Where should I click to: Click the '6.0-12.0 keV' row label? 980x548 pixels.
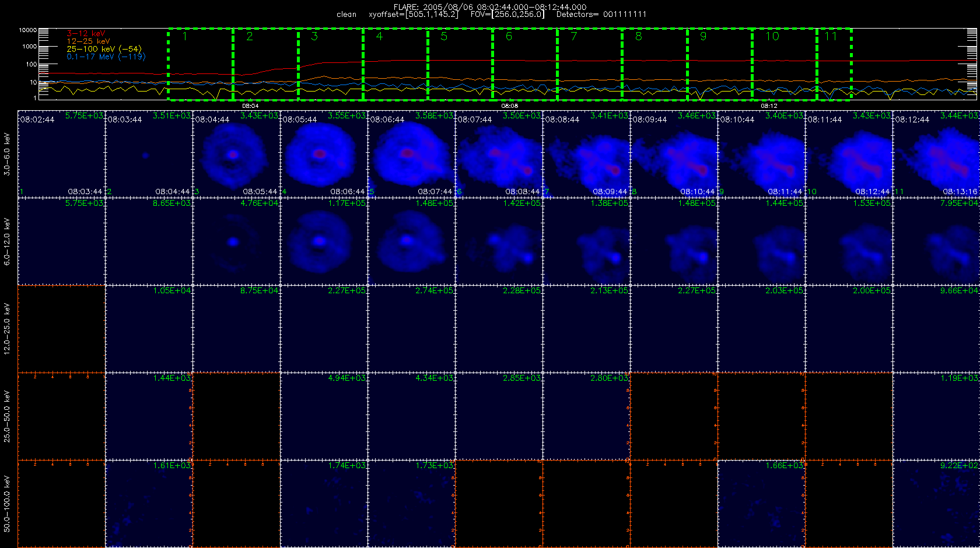click(x=7, y=241)
